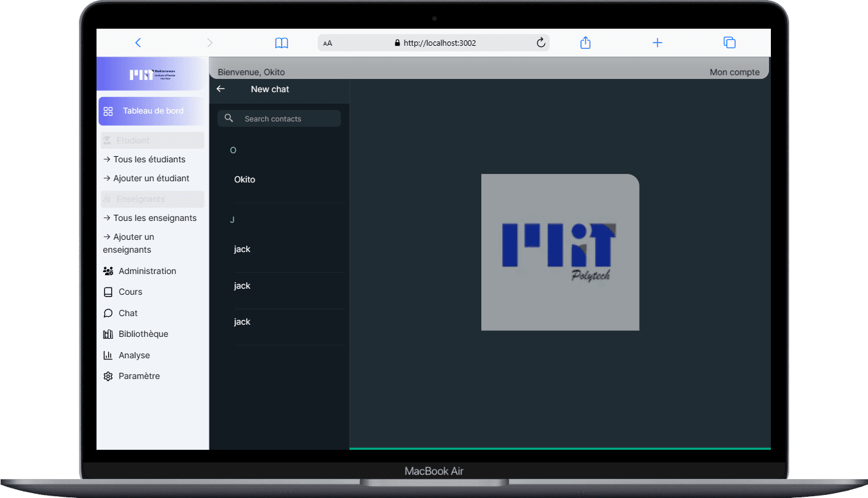Open the browser bookmarks book icon
This screenshot has width=868, height=498.
(282, 43)
